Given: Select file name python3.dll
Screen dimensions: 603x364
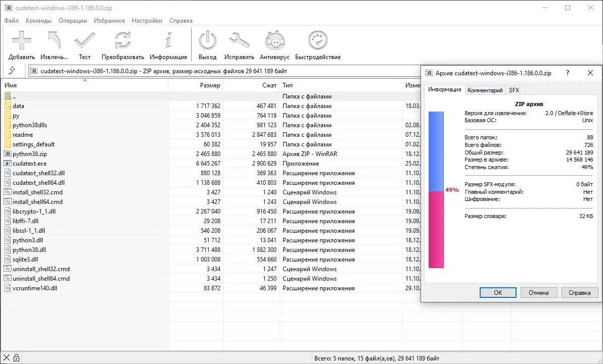Looking at the screenshot, I should 28,240.
